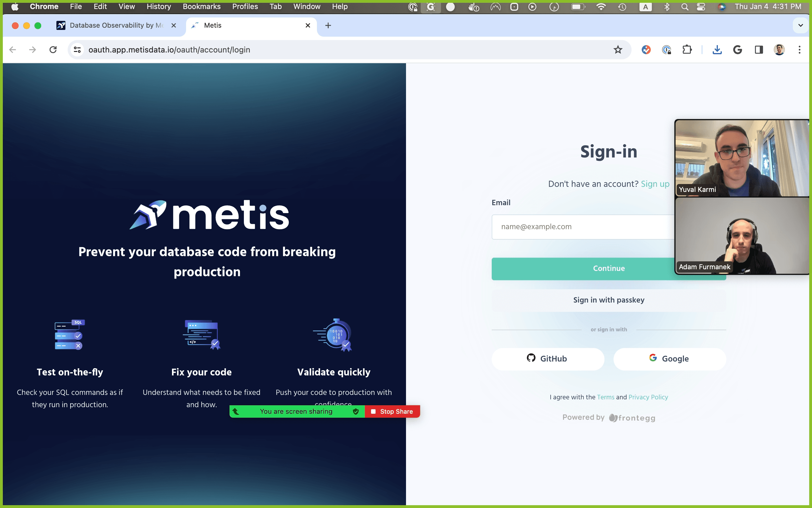The image size is (812, 508).
Task: Sign in with Google
Action: [x=670, y=359]
